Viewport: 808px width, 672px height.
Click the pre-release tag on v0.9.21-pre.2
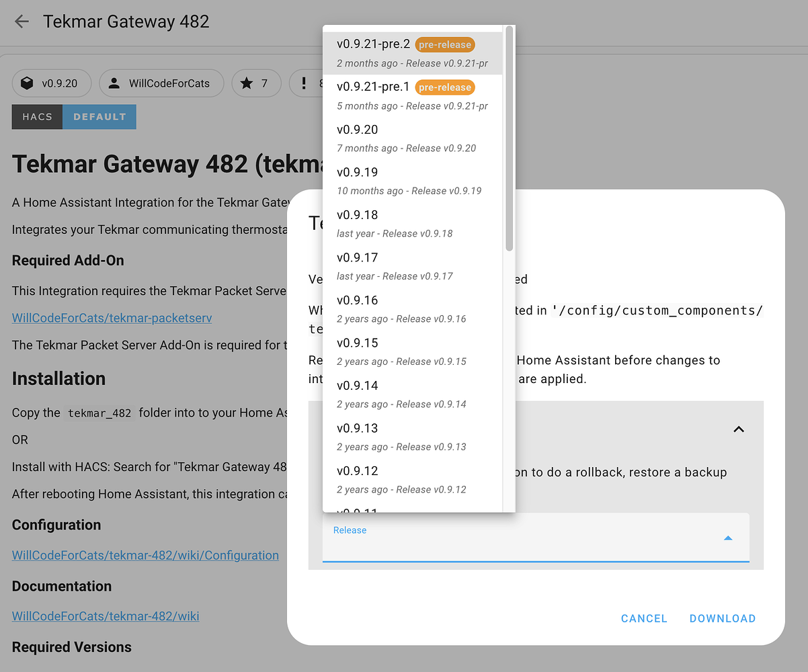point(445,45)
